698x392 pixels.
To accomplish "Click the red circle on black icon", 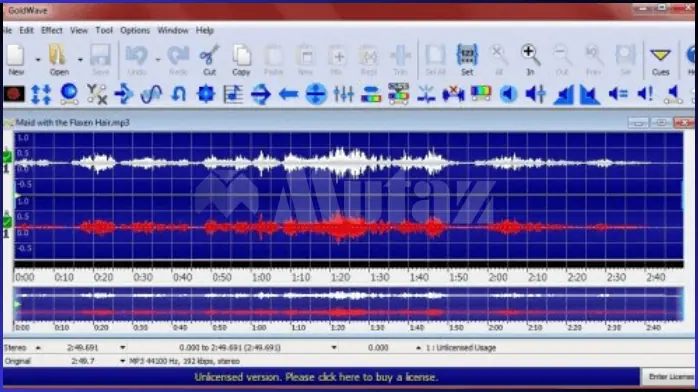I will click(14, 94).
